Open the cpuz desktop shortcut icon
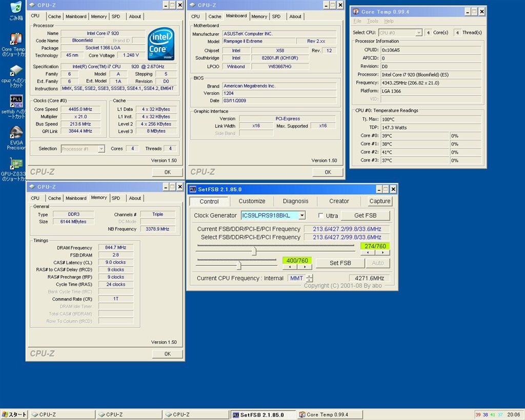 15,71
